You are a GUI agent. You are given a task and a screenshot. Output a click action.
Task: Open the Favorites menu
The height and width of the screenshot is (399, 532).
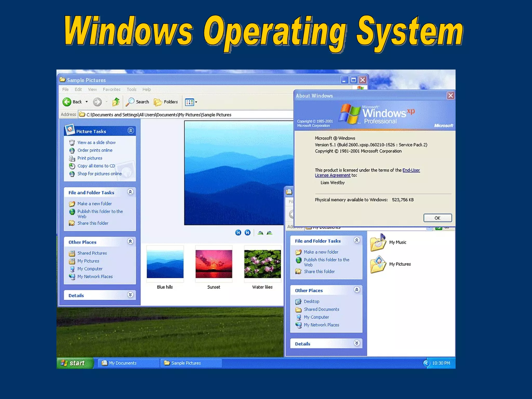tap(111, 89)
